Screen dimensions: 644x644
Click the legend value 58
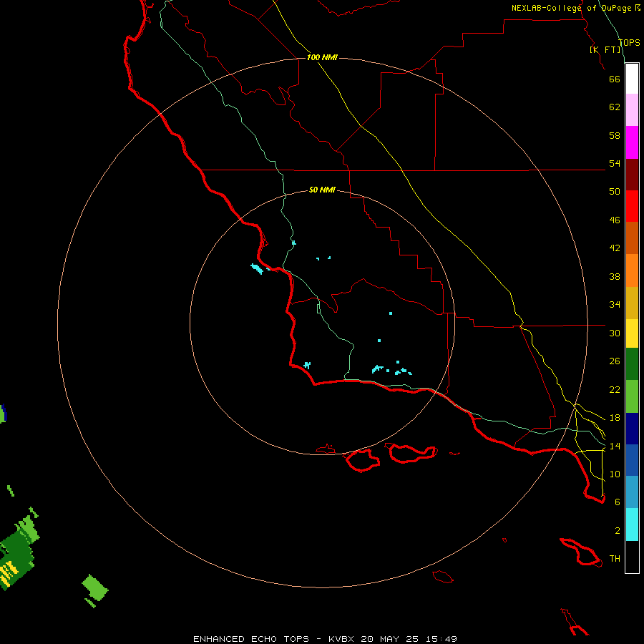pos(615,135)
